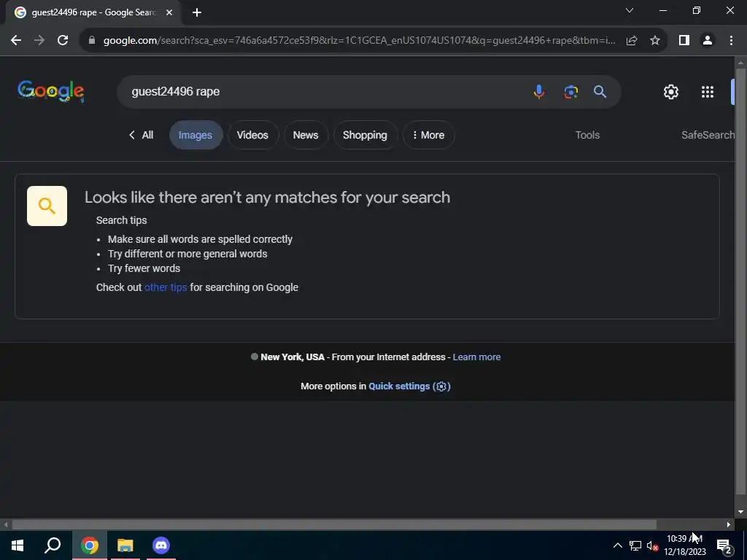This screenshot has width=747, height=560.
Task: Click the browser back arrow
Action: point(16,41)
